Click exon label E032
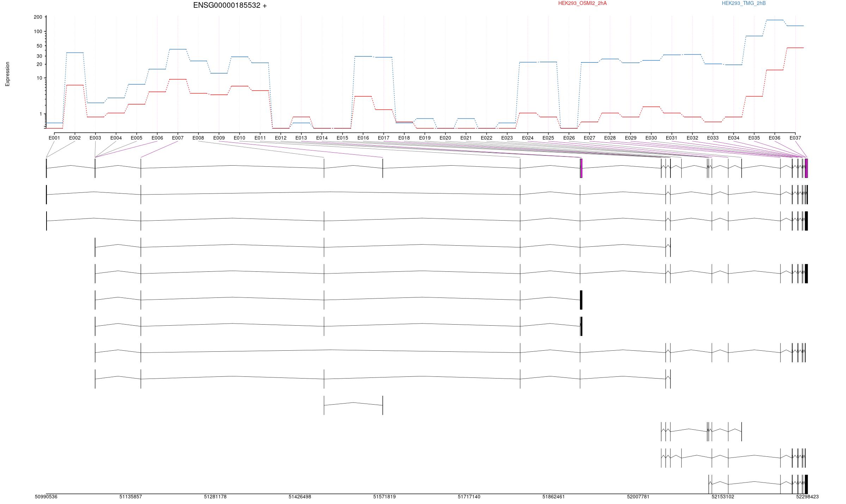846x504 pixels. [692, 138]
